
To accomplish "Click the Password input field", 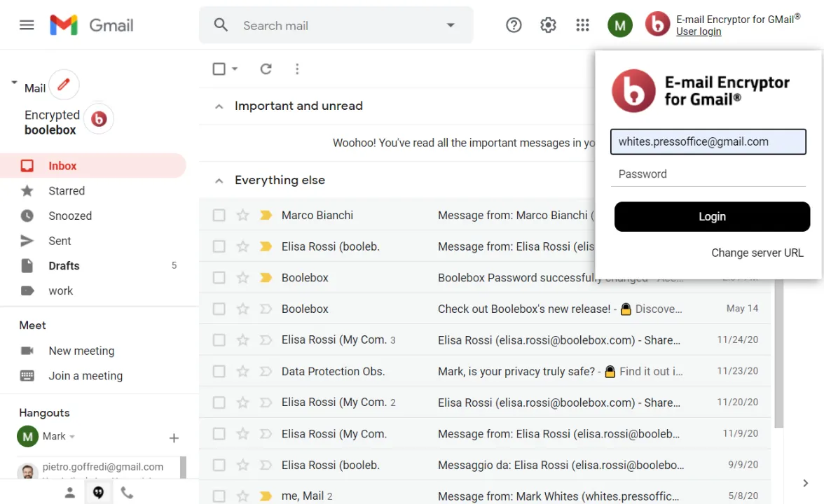I will click(x=708, y=174).
